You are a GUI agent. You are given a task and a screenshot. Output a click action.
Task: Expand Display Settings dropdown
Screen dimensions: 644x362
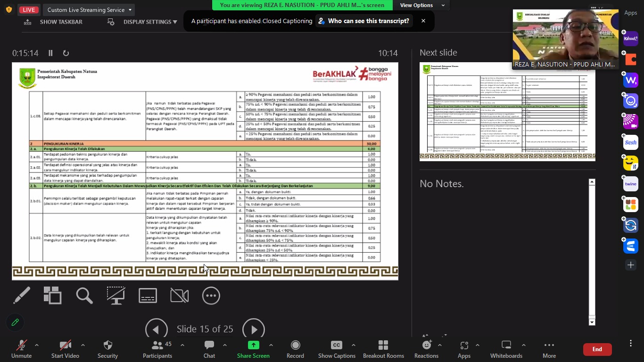150,22
